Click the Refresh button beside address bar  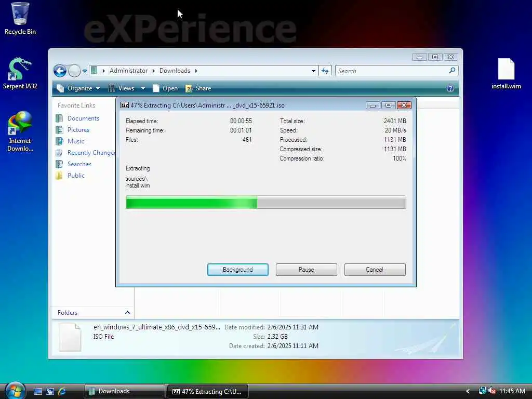point(325,71)
